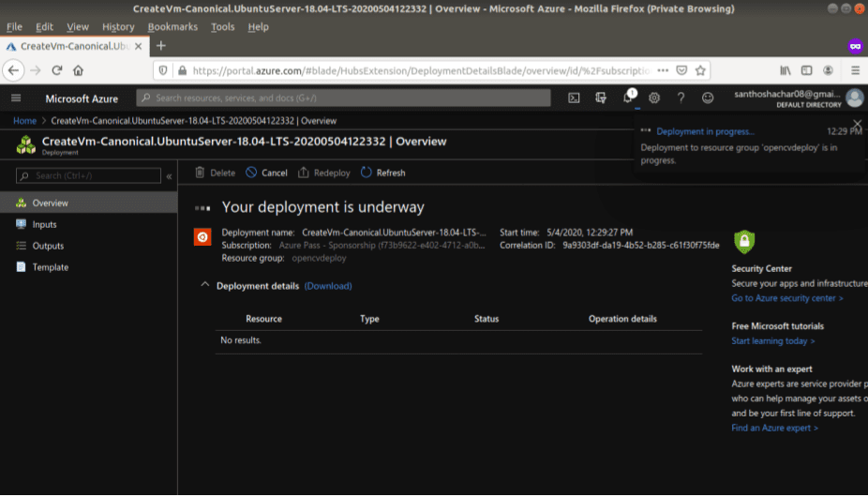Click the Redeploy toolbar button

tap(323, 173)
